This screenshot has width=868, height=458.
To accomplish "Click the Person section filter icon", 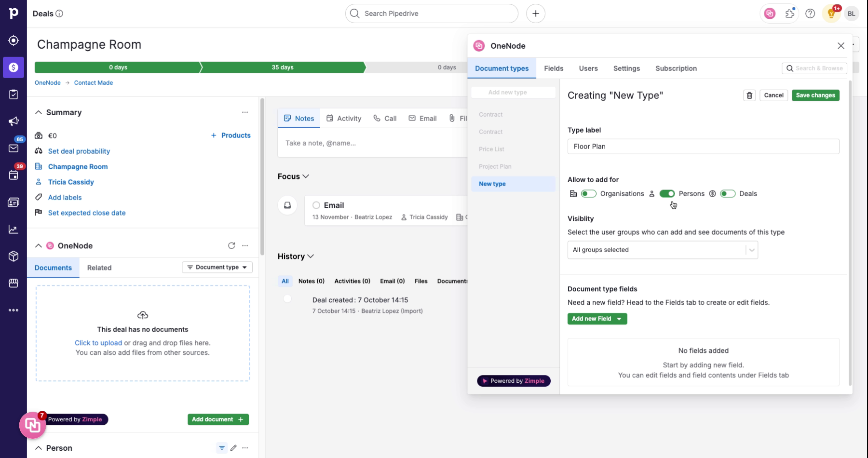I will (x=222, y=448).
